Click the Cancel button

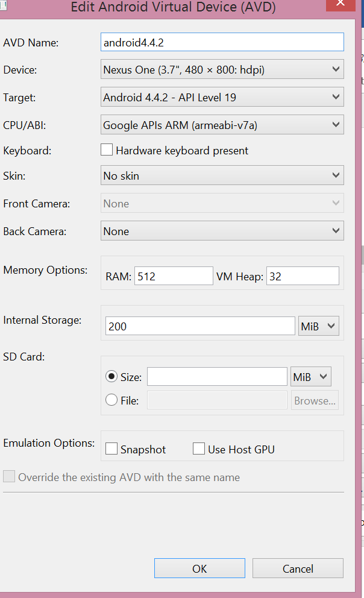(x=298, y=568)
